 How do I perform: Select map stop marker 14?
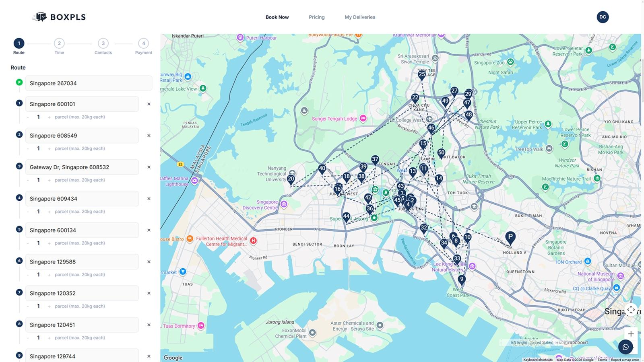point(439,179)
